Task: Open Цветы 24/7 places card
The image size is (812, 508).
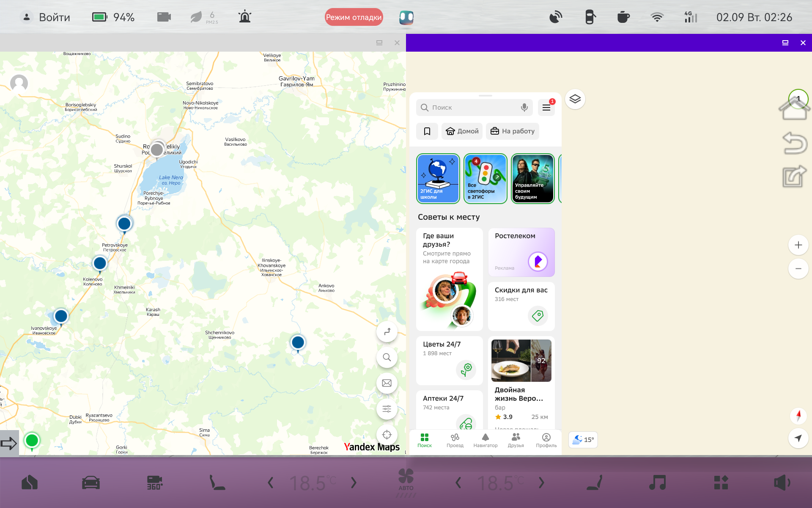Action: click(x=450, y=361)
